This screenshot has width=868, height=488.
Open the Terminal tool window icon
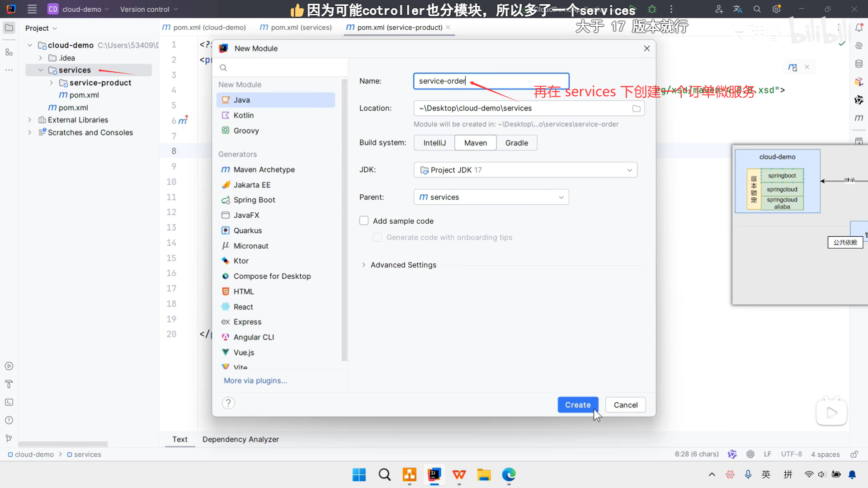(9, 402)
